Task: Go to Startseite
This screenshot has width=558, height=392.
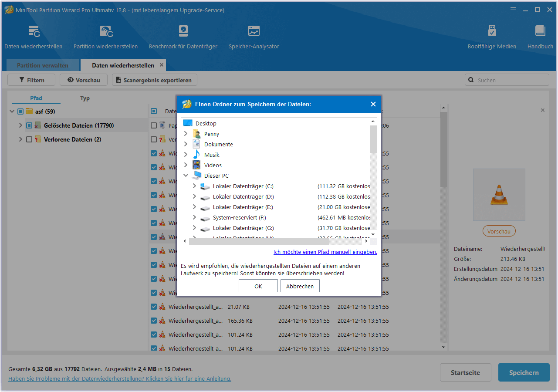Action: tap(466, 372)
